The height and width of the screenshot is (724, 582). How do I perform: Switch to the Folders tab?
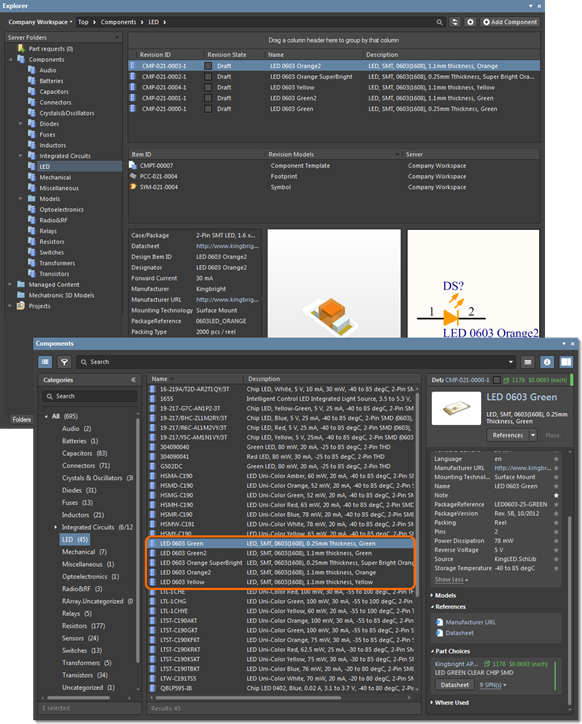pos(22,419)
